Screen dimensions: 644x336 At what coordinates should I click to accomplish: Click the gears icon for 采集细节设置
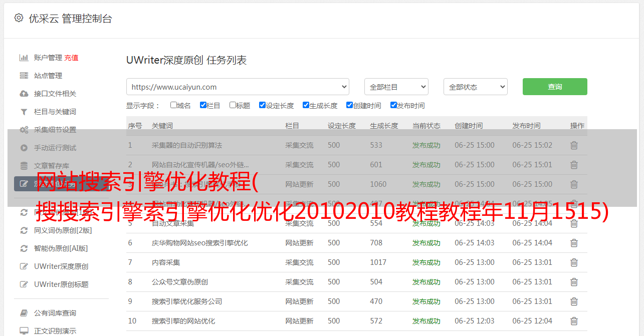(x=24, y=130)
